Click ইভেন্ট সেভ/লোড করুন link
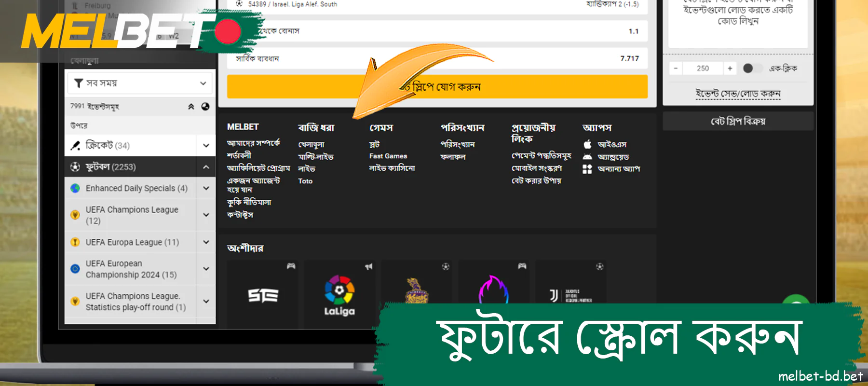Viewport: 868px width, 386px height. [x=738, y=94]
